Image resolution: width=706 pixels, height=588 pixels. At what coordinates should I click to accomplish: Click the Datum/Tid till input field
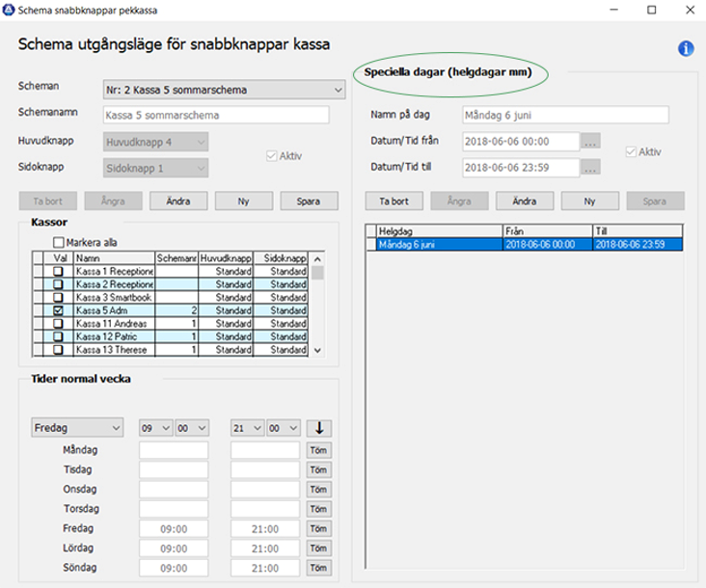coord(521,168)
